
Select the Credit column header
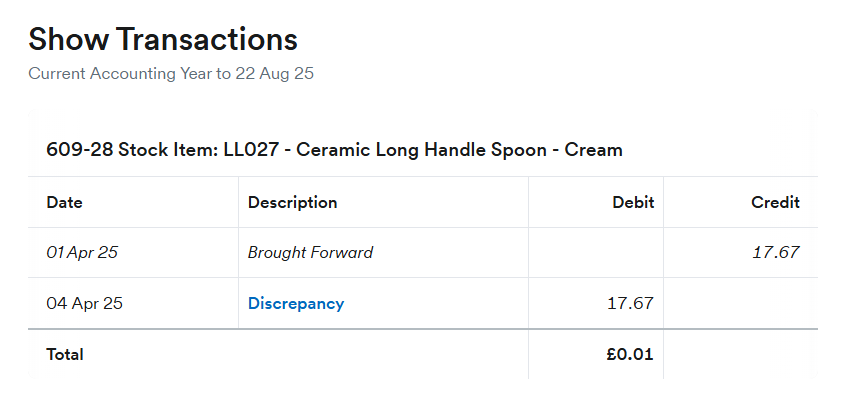pos(776,202)
